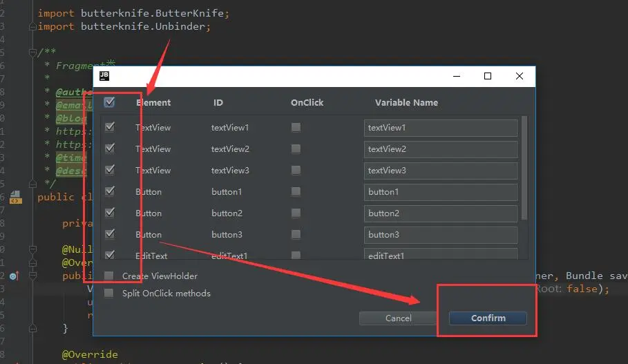This screenshot has width=628, height=364.
Task: Click the 'import butterknife.Unbinder;' line in editor
Action: click(x=124, y=26)
